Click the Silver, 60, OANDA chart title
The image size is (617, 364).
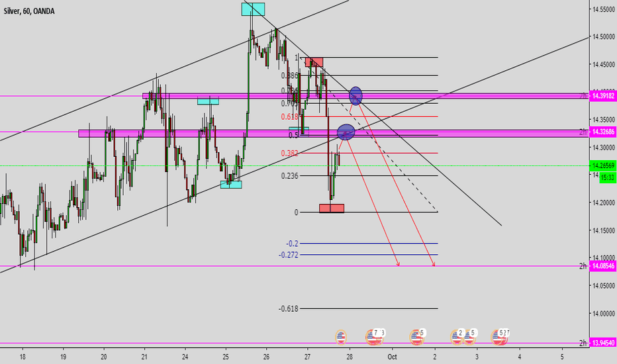(x=29, y=11)
